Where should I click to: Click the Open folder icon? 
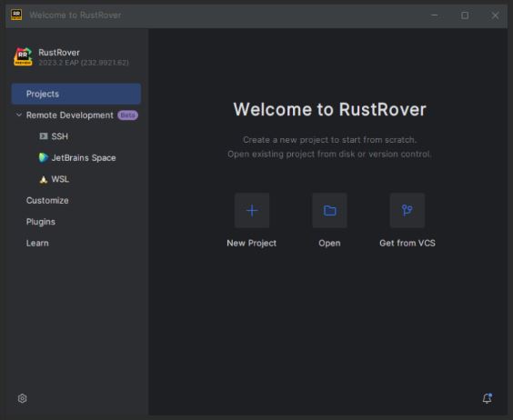tap(329, 210)
